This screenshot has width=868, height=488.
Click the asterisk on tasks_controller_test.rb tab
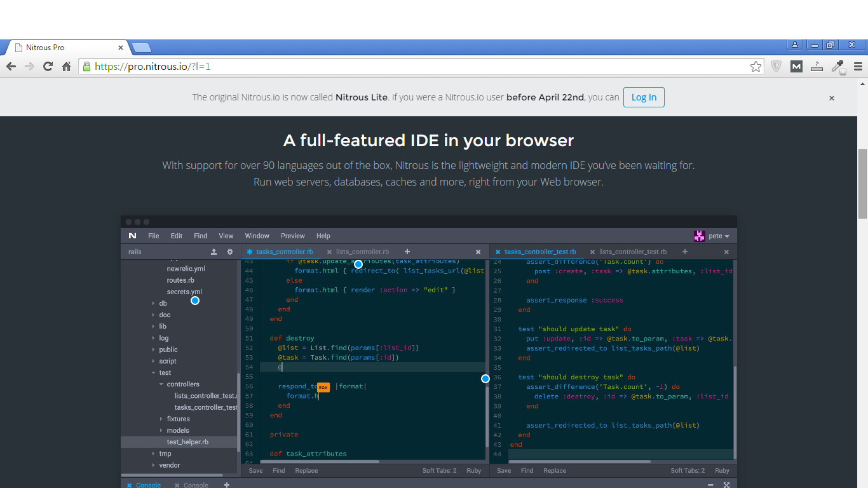click(498, 252)
